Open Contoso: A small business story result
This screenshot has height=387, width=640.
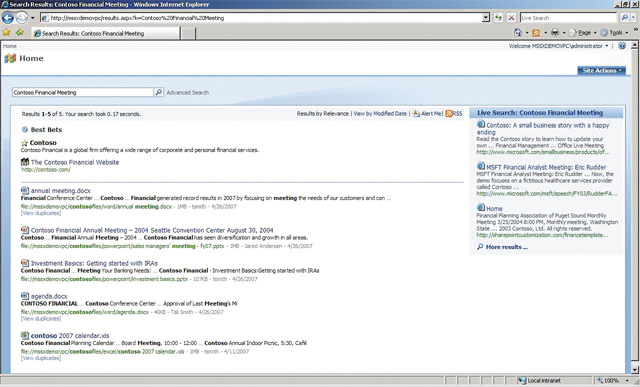(x=543, y=129)
